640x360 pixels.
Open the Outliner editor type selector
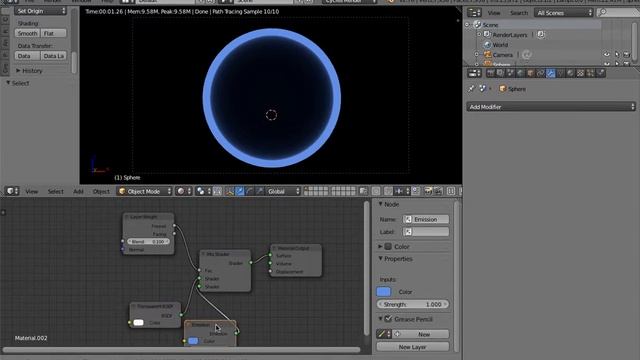pos(474,13)
